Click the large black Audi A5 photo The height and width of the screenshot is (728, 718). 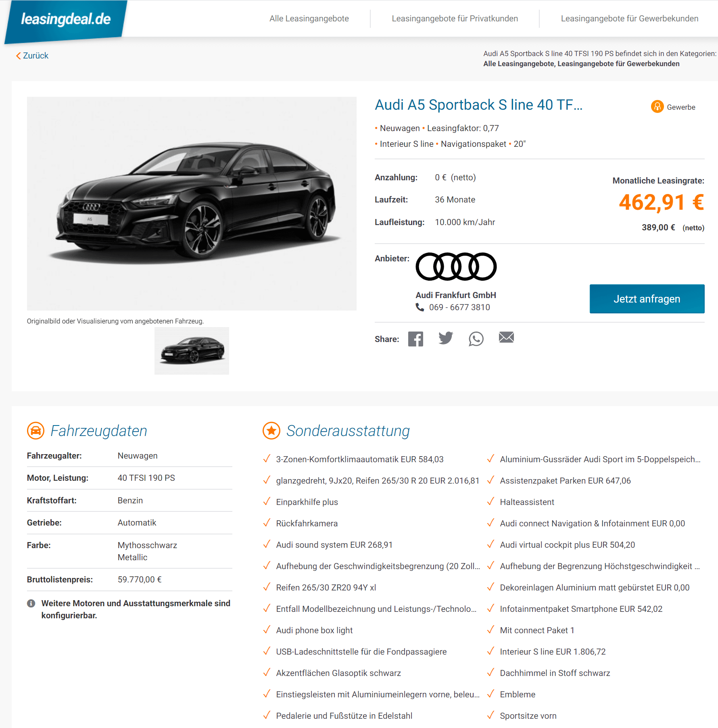(192, 204)
